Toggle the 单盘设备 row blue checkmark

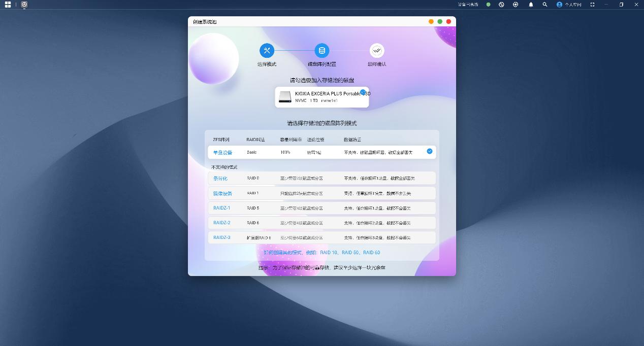pyautogui.click(x=430, y=151)
